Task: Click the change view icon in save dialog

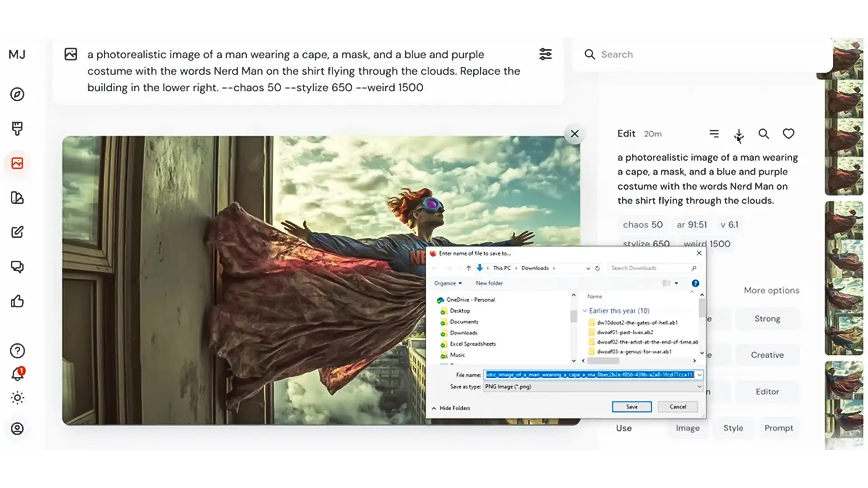Action: pos(666,283)
